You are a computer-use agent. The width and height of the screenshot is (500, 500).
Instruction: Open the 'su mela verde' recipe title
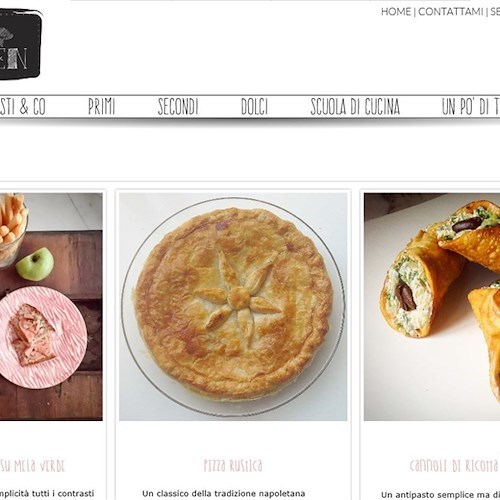[x=32, y=466]
